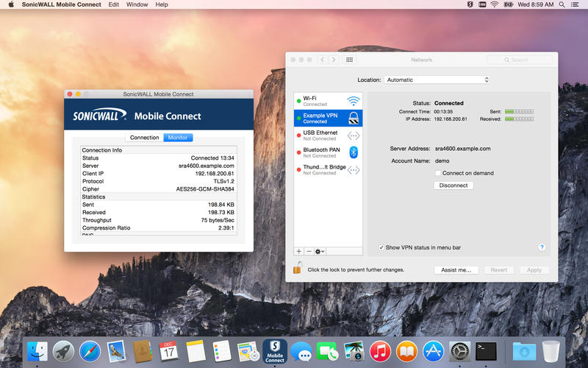588x368 pixels.
Task: Open the gear action menu for services
Action: [x=320, y=251]
